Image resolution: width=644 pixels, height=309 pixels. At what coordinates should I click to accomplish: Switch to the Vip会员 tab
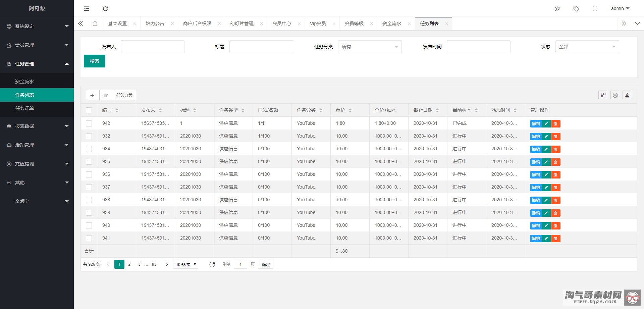point(318,23)
